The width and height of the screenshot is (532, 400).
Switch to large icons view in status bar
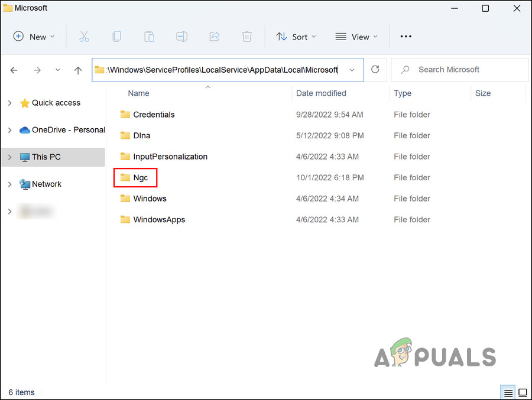pyautogui.click(x=523, y=393)
